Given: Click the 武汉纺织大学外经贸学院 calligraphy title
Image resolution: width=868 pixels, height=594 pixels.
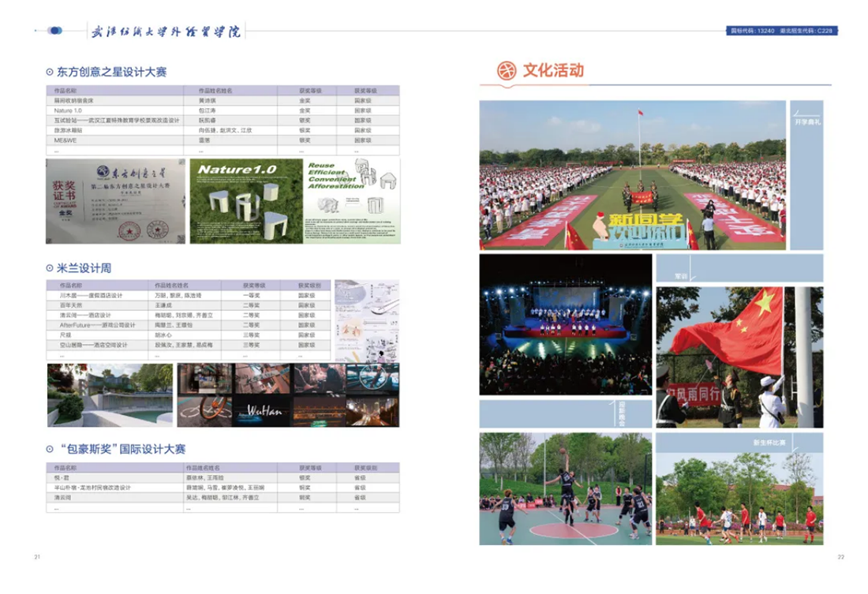Looking at the screenshot, I should 166,31.
